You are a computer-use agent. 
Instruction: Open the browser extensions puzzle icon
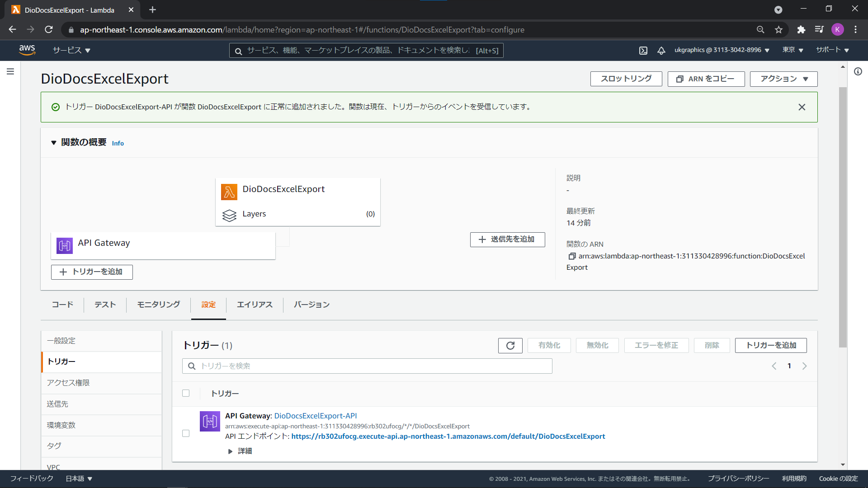pyautogui.click(x=801, y=30)
